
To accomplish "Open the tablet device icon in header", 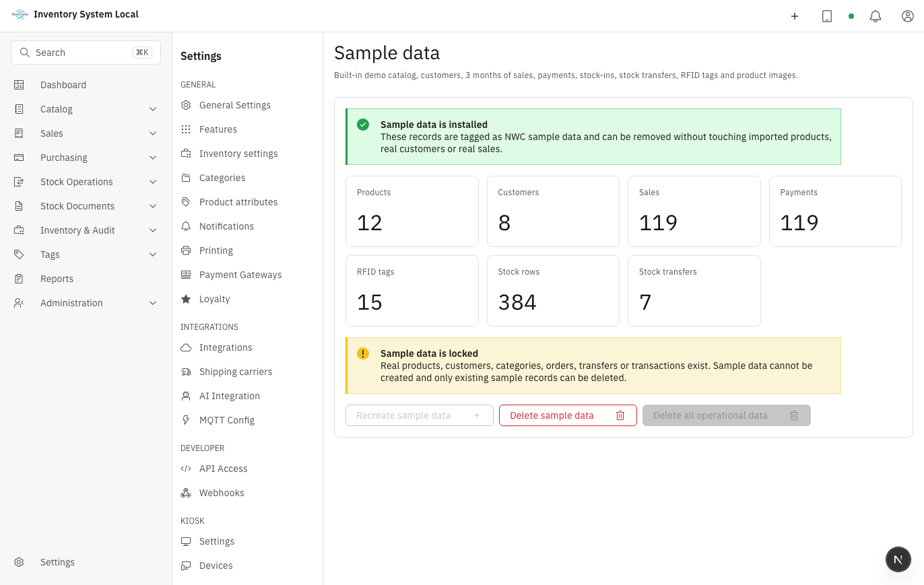I will pyautogui.click(x=827, y=16).
